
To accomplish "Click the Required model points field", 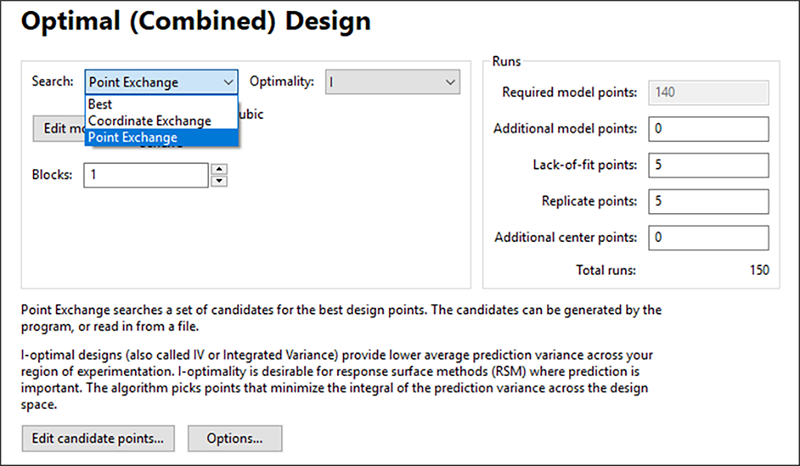I will pyautogui.click(x=707, y=93).
